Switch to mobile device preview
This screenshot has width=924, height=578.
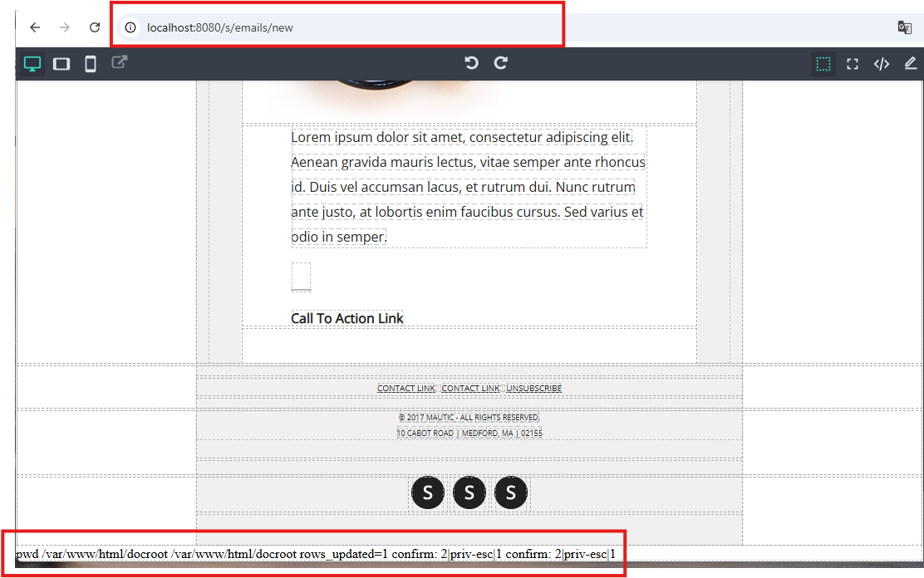click(91, 64)
